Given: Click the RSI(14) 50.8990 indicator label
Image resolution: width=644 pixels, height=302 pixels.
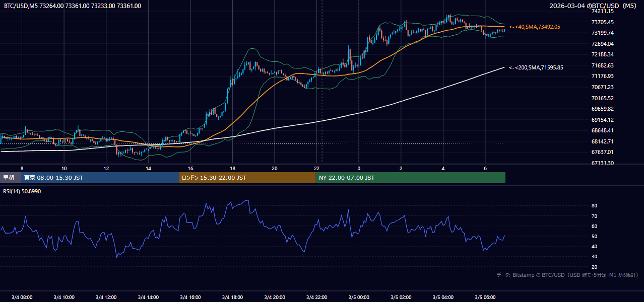Looking at the screenshot, I should tap(22, 191).
